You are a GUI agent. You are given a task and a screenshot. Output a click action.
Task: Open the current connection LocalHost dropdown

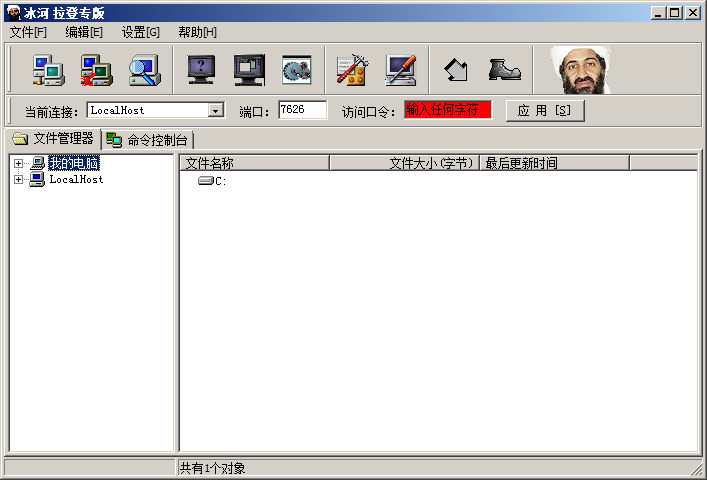coord(215,111)
